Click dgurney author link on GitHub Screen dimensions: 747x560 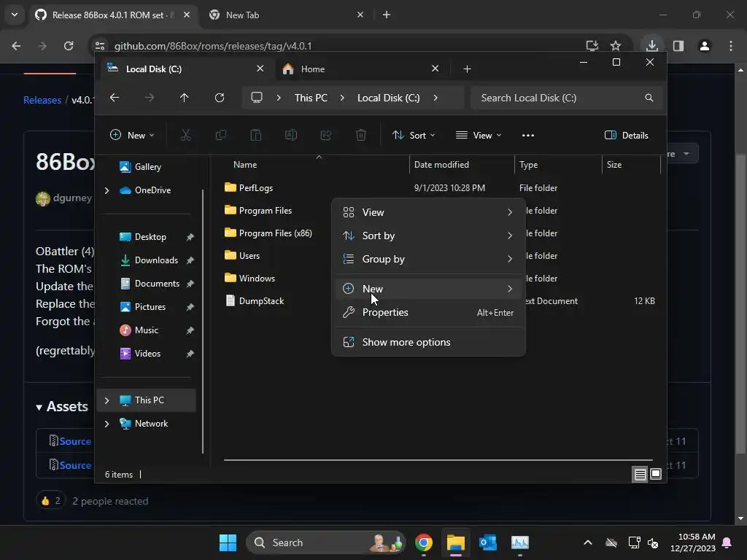72,198
